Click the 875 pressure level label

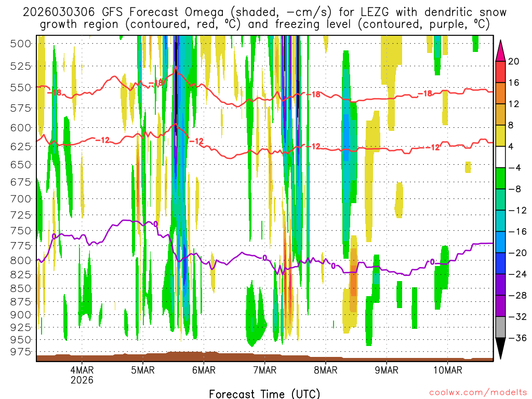point(20,302)
